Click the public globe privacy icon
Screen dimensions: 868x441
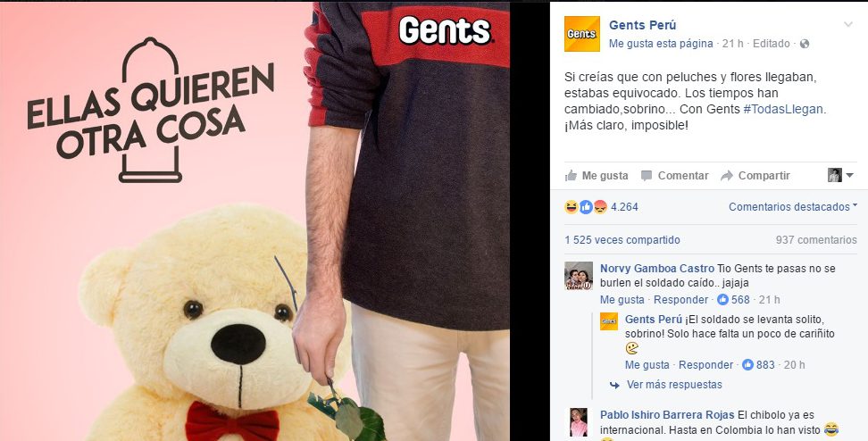(x=805, y=44)
